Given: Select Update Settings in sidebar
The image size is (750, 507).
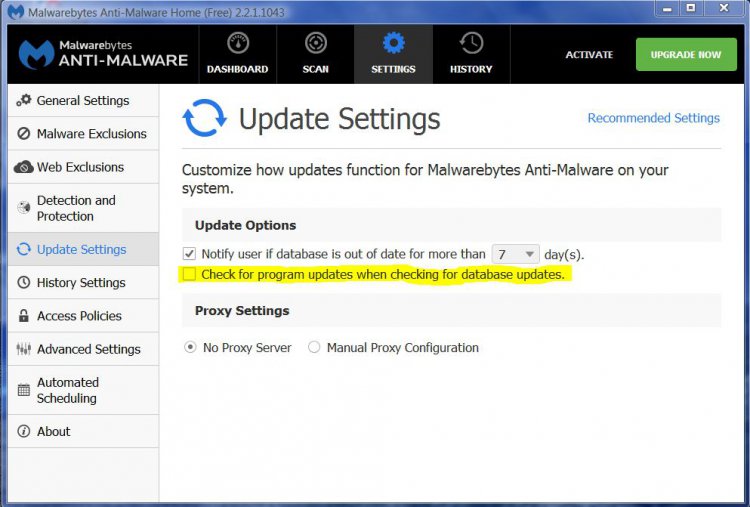Looking at the screenshot, I should click(x=83, y=249).
